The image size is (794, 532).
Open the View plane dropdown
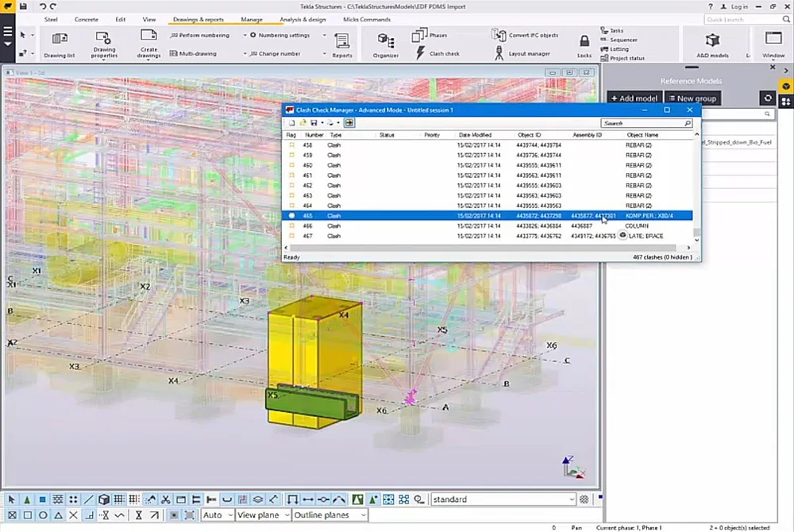pyautogui.click(x=262, y=515)
